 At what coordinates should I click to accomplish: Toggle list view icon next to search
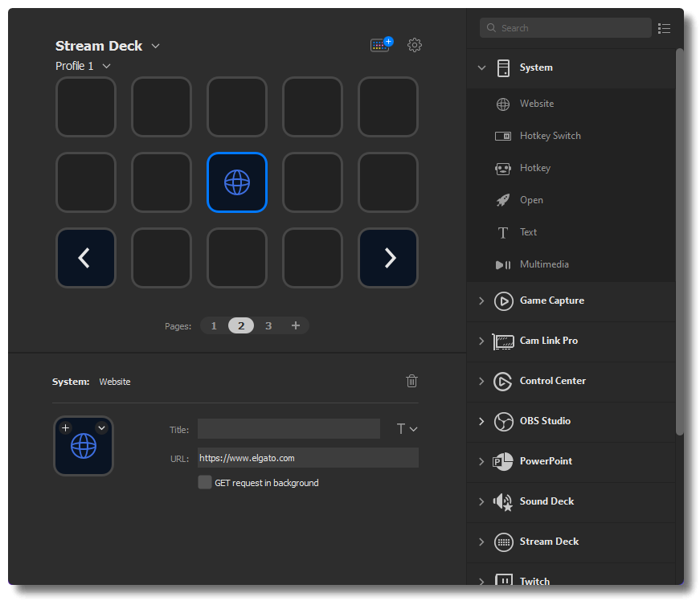pyautogui.click(x=664, y=28)
